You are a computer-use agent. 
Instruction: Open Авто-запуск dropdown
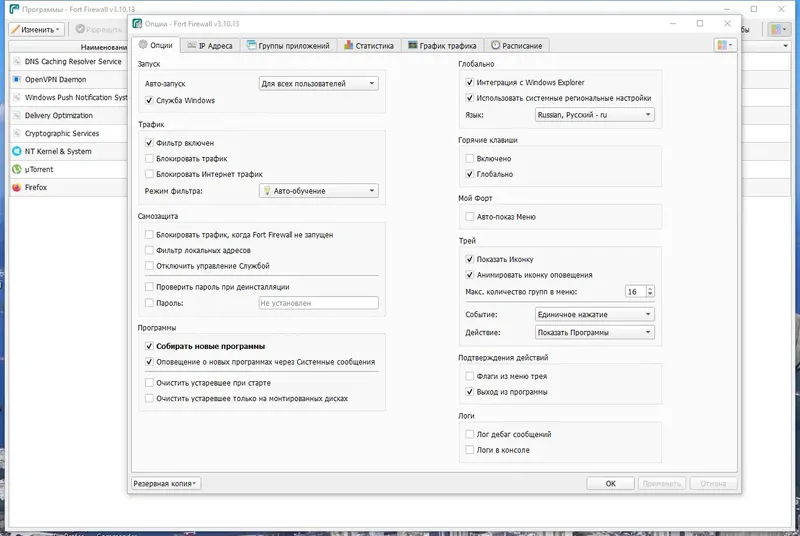318,84
